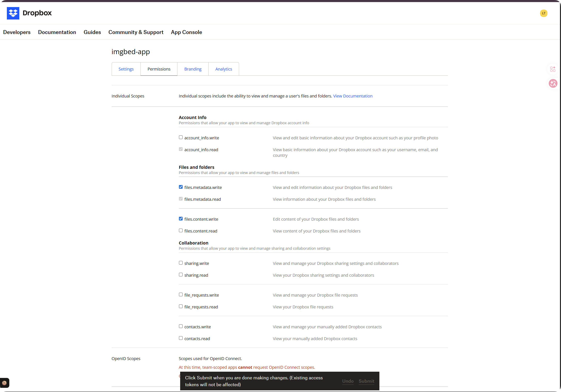Uncheck files.content.write scope
561x392 pixels.
pos(181,219)
